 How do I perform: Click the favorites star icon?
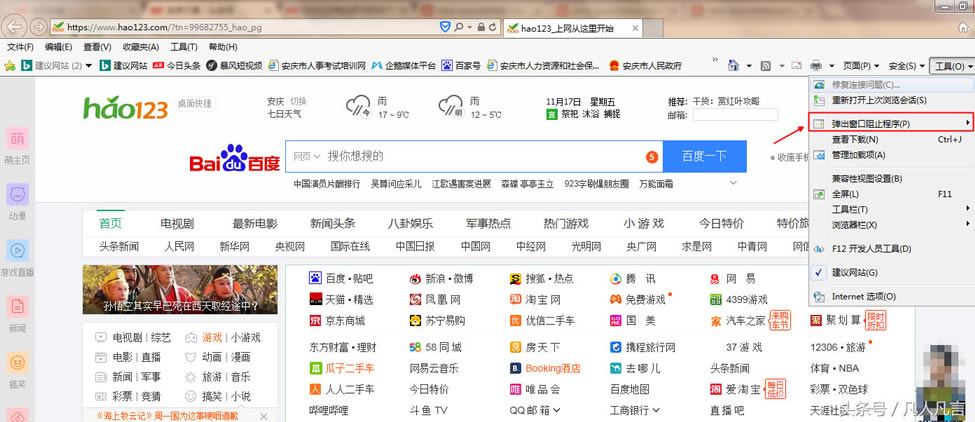point(9,66)
